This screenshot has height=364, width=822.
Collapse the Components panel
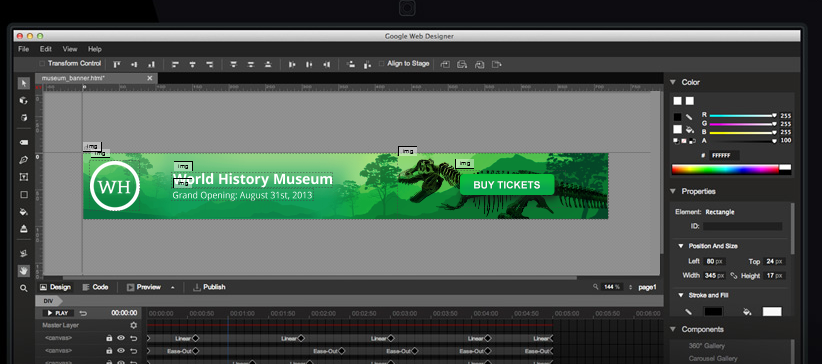tap(673, 329)
